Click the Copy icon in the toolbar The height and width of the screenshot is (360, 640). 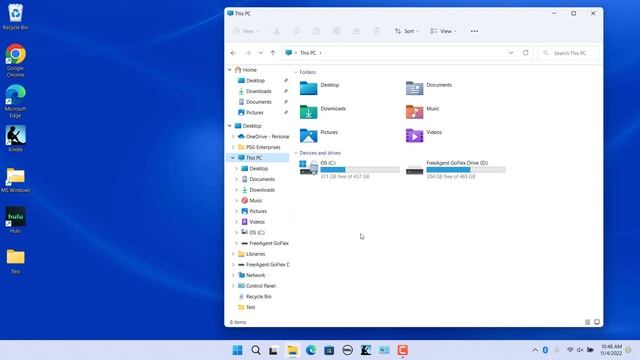[x=296, y=31]
